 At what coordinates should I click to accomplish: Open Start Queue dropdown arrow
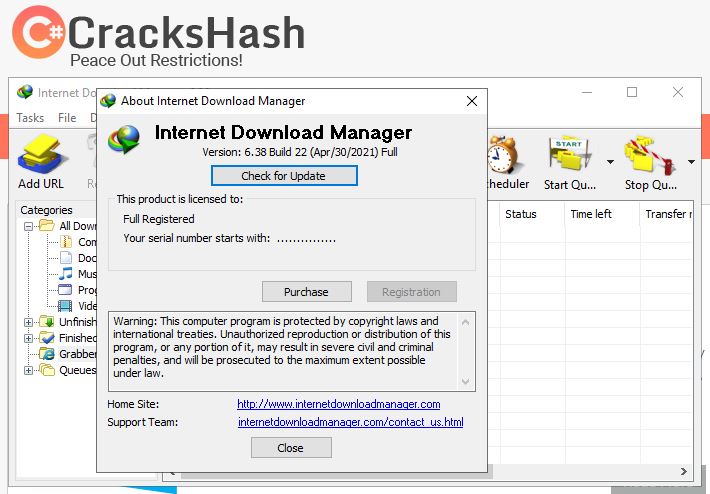click(610, 162)
